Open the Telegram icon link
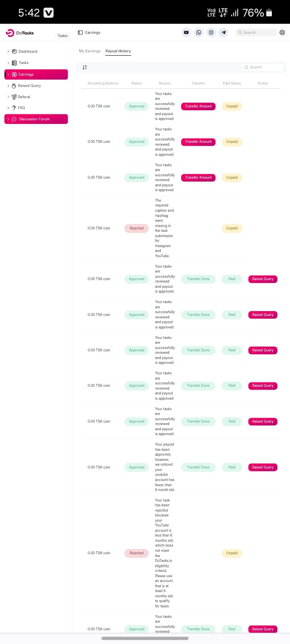This screenshot has height=644, width=290. (224, 33)
